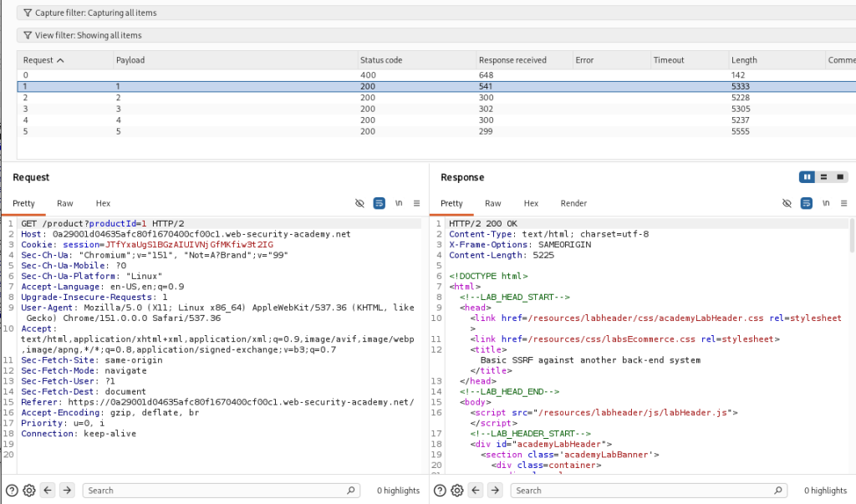856x504 pixels.
Task: Open search settings gear below the Response editor
Action: pyautogui.click(x=457, y=491)
